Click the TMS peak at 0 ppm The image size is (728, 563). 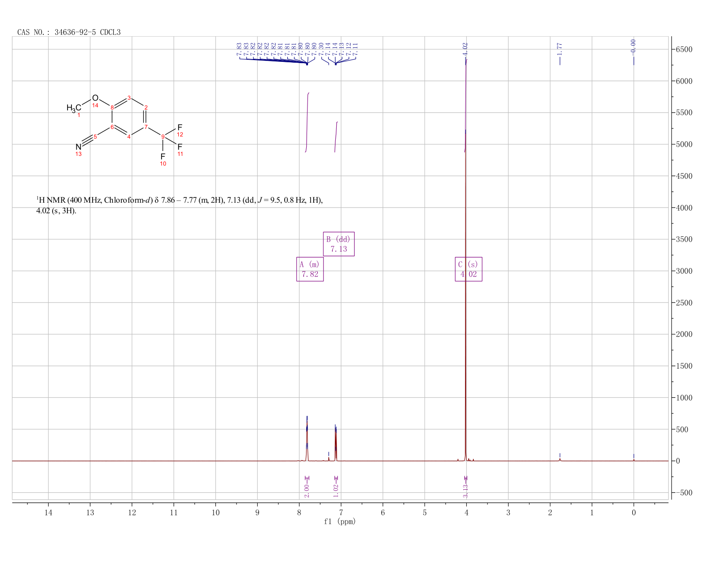click(633, 459)
